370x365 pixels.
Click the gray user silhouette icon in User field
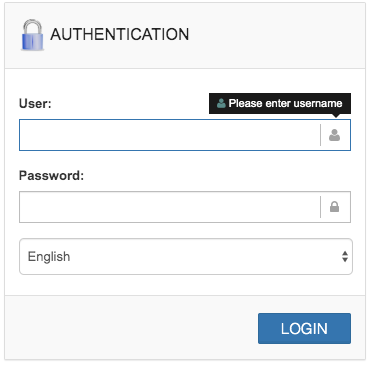[334, 135]
